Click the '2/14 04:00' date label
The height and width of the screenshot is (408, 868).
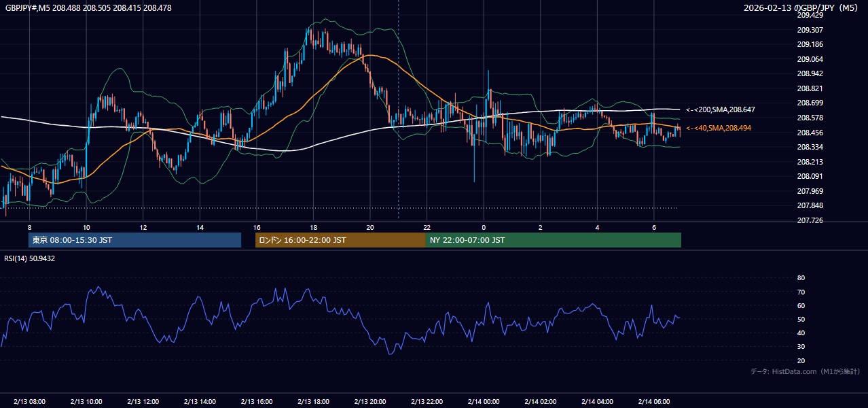coord(597,402)
